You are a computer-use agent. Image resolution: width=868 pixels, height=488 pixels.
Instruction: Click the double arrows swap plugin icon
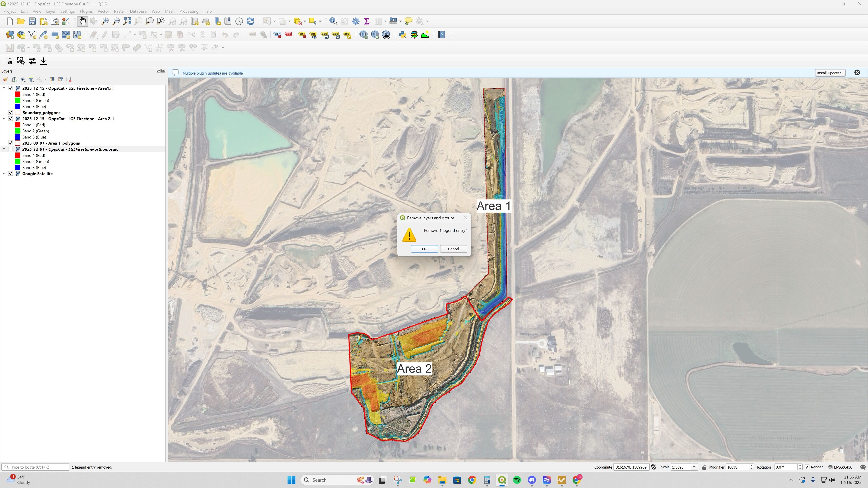tap(32, 61)
